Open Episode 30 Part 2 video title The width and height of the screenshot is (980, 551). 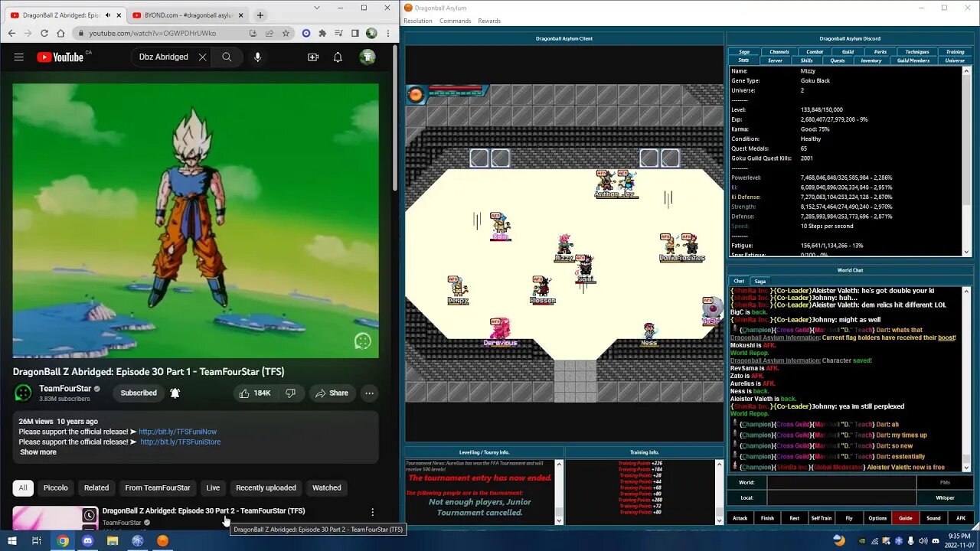204,510
